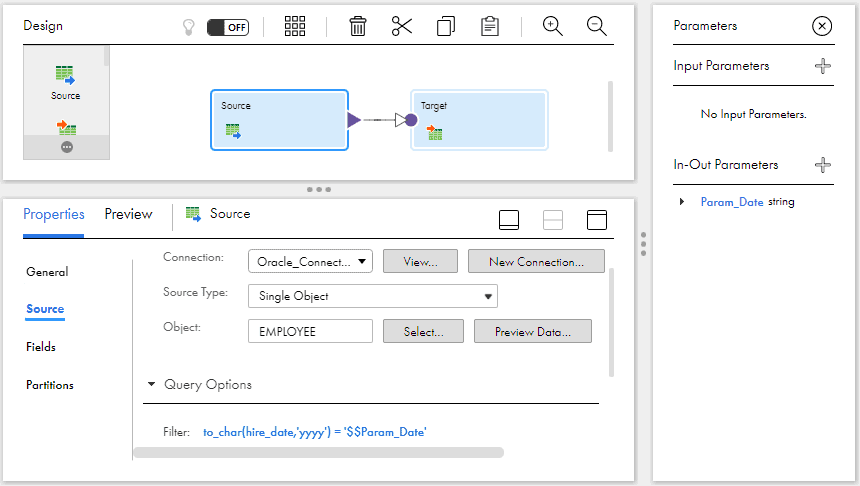Toggle the OFF switch in Design toolbar

click(228, 27)
